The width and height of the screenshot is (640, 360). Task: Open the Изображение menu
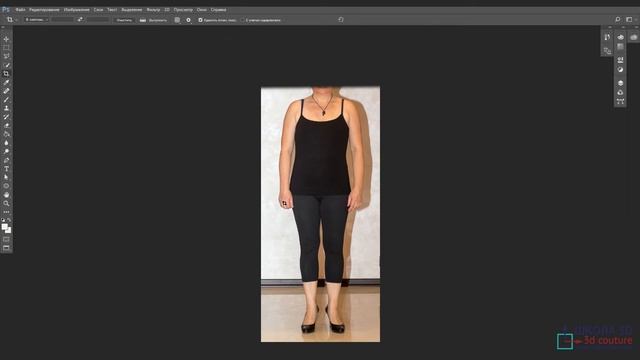[x=76, y=9]
